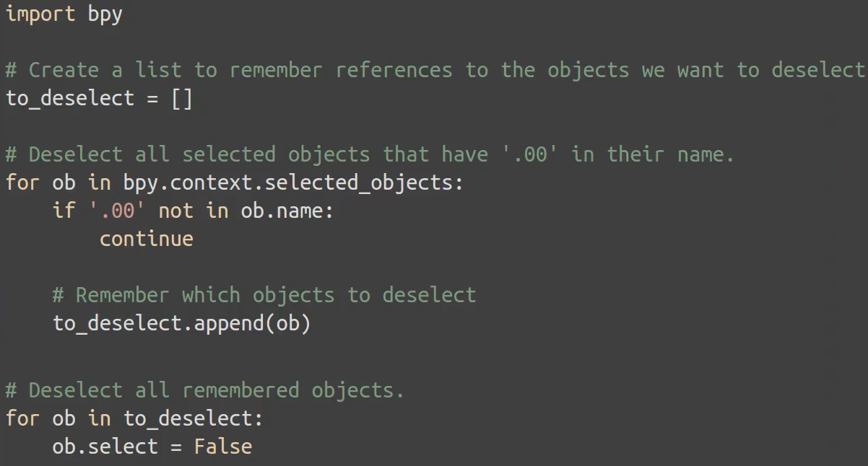Place cursor in the empty list brackets
Image resolution: width=868 pixels, height=466 pixels.
182,98
